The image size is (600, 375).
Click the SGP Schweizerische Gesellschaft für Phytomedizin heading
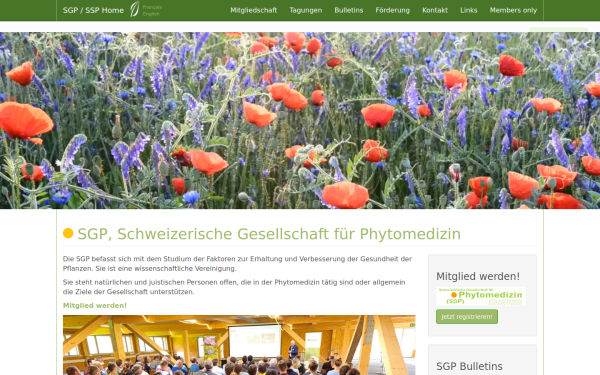pyautogui.click(x=269, y=234)
